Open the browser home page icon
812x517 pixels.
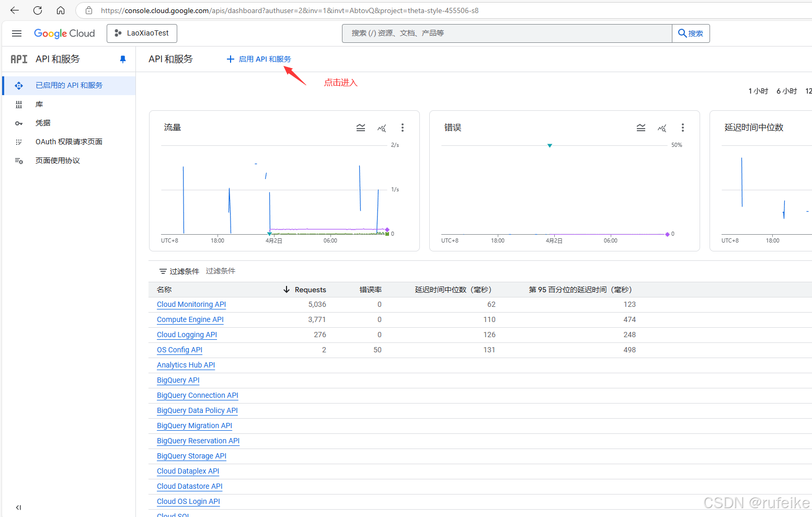coord(61,10)
